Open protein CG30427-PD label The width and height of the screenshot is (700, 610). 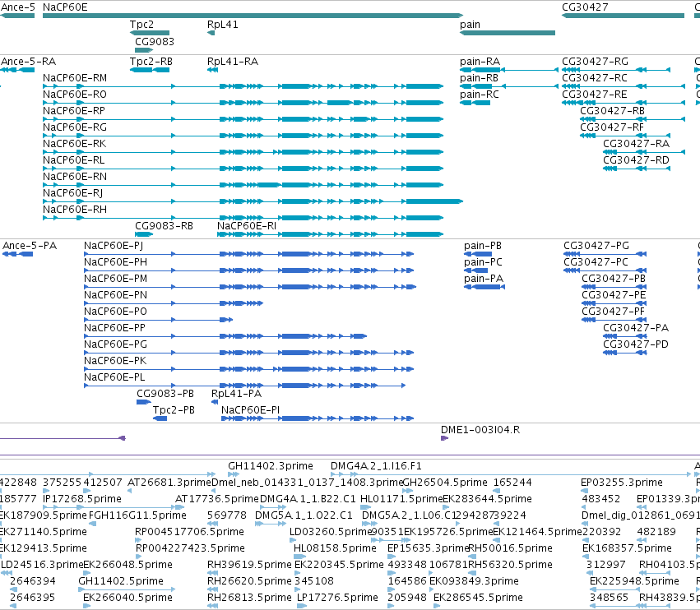[636, 344]
